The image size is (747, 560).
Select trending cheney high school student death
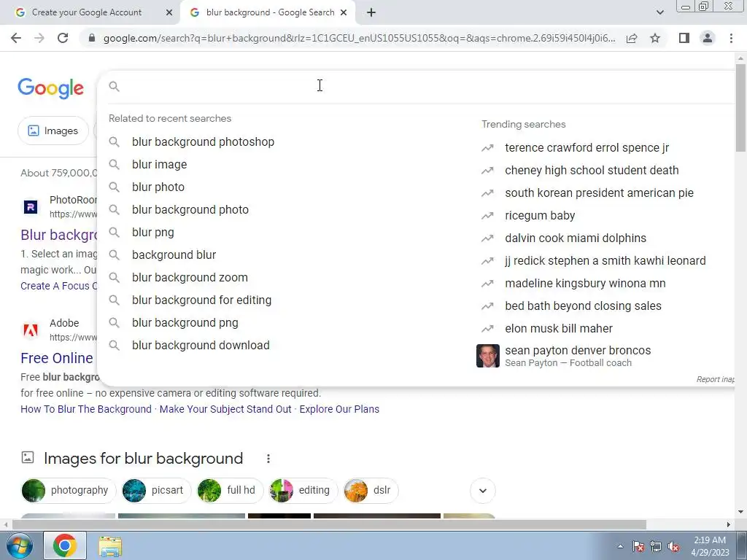tap(592, 171)
